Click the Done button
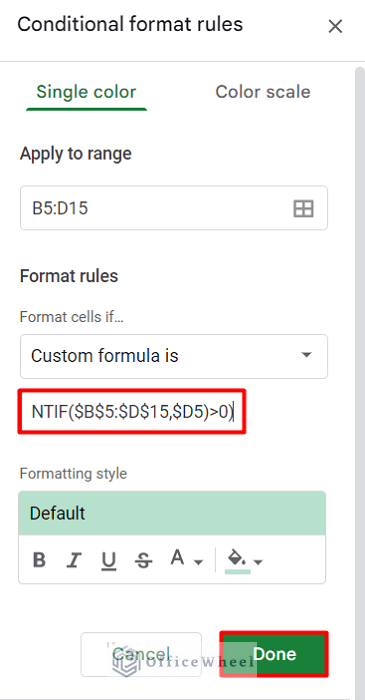Image resolution: width=365 pixels, height=700 pixels. (274, 654)
